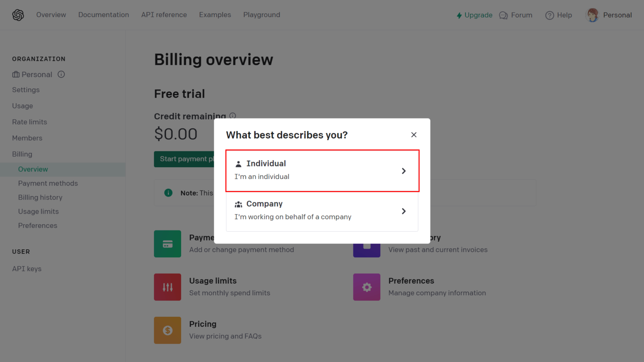
Task: Open the Playground menu item
Action: click(x=261, y=15)
